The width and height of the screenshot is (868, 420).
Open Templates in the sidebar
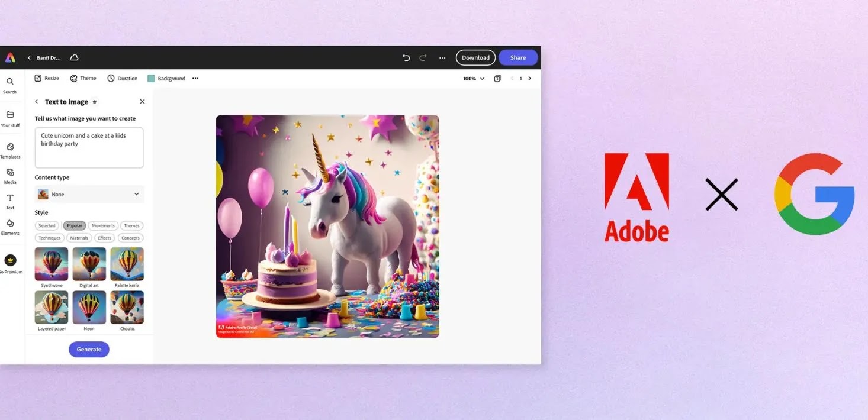pyautogui.click(x=10, y=150)
